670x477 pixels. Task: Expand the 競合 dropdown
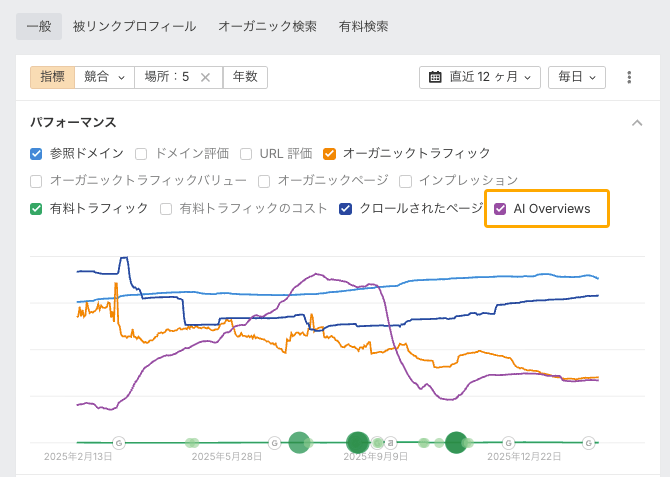(104, 77)
